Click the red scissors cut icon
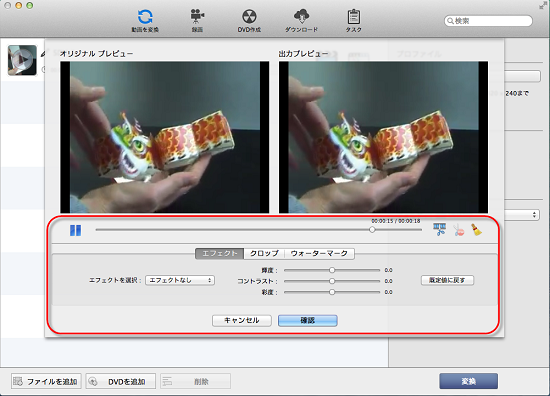Screen dimensions: 550x396 click(458, 230)
